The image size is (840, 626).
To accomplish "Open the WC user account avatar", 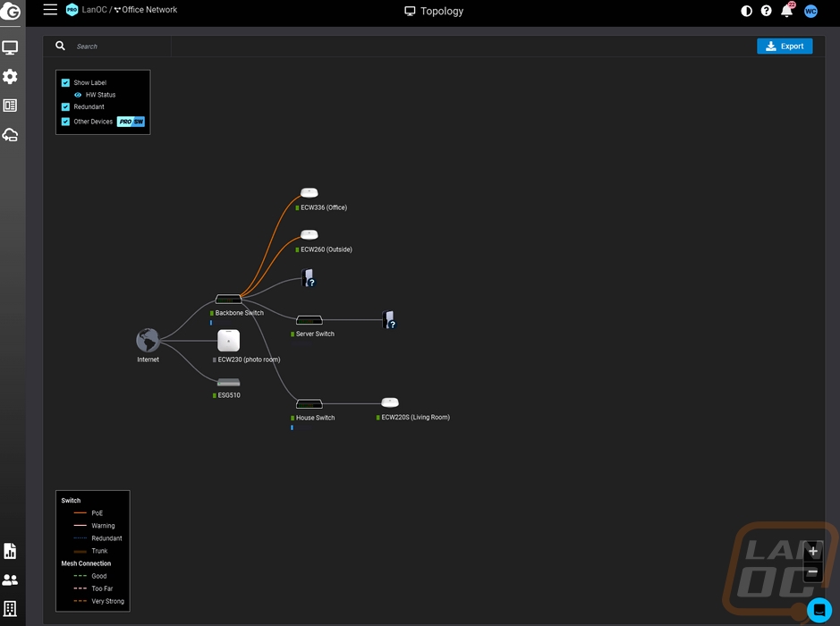I will (x=810, y=12).
